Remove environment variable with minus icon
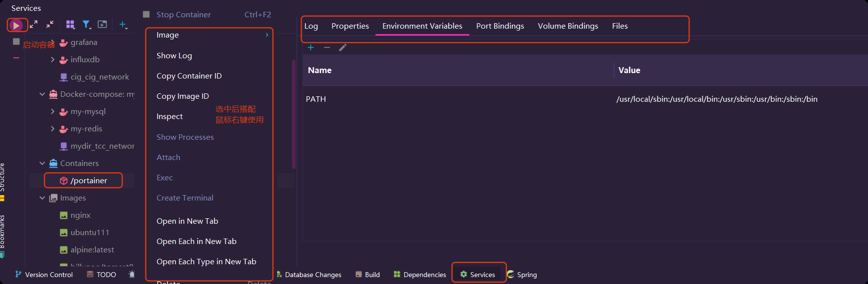 tap(327, 47)
